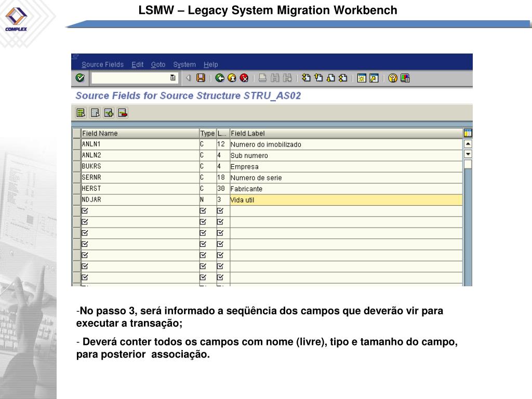Screen dimensions: 532x399
Task: Click the table scroll up arrow
Action: (468, 144)
